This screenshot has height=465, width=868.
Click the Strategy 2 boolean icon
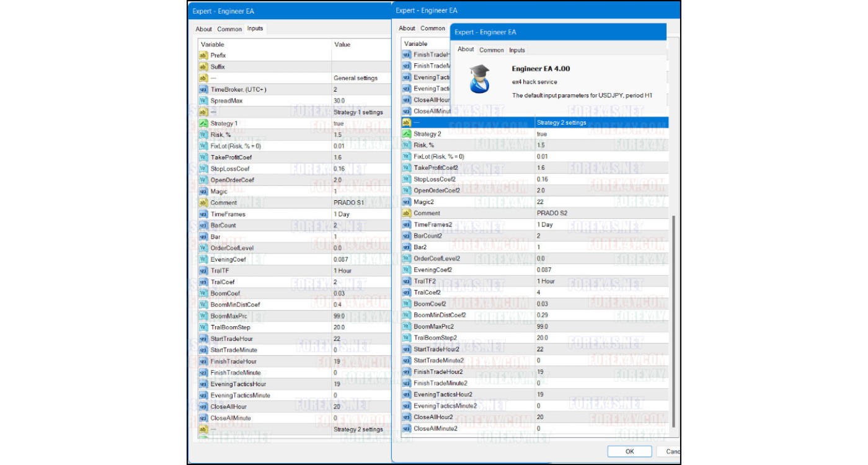[406, 134]
